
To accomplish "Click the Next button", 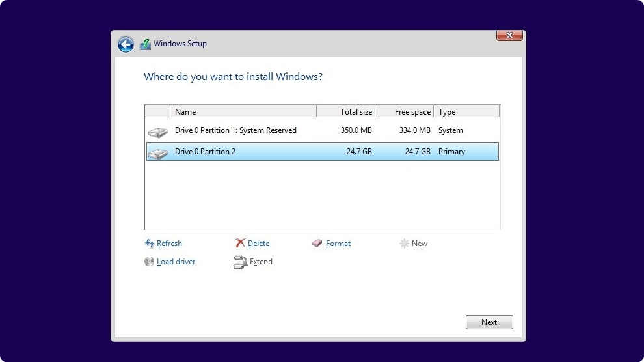I will point(489,322).
